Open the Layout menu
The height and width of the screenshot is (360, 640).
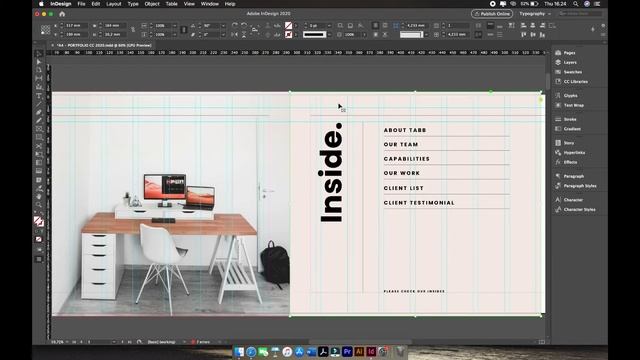point(113,4)
